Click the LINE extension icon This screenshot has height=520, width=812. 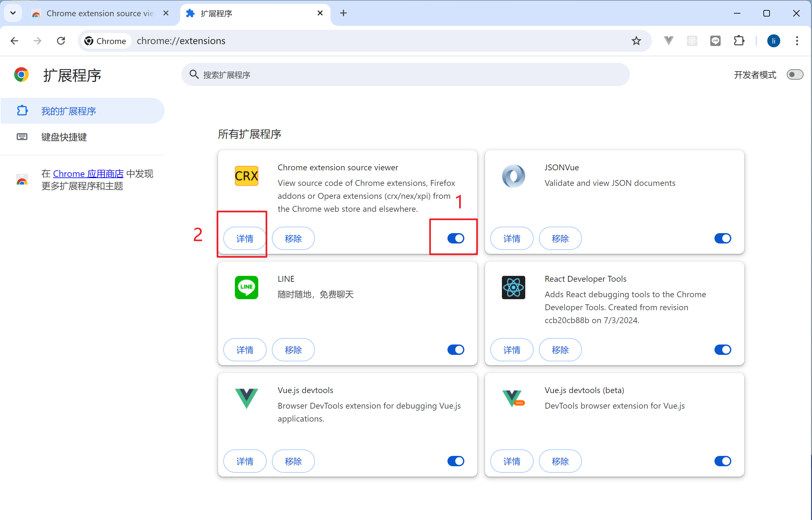click(246, 287)
